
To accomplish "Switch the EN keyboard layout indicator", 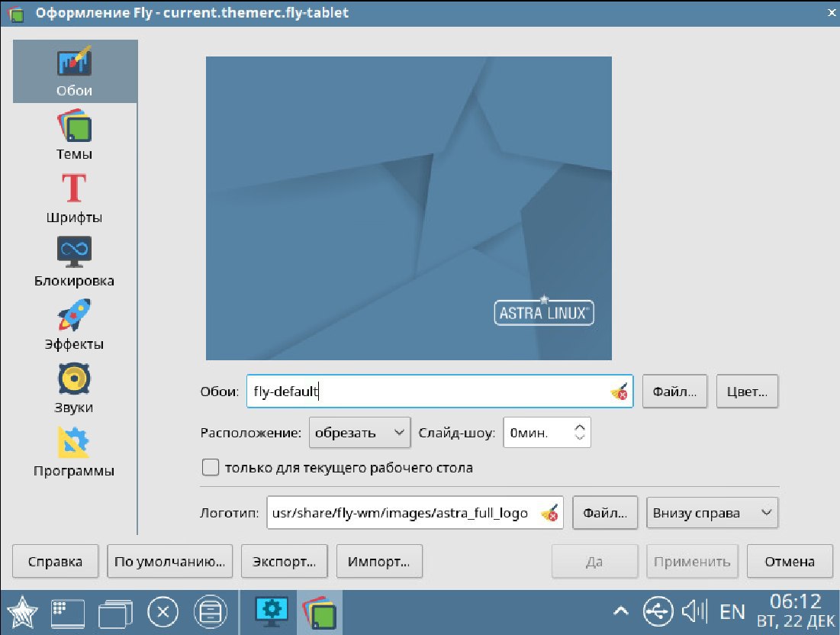I will tap(732, 611).
